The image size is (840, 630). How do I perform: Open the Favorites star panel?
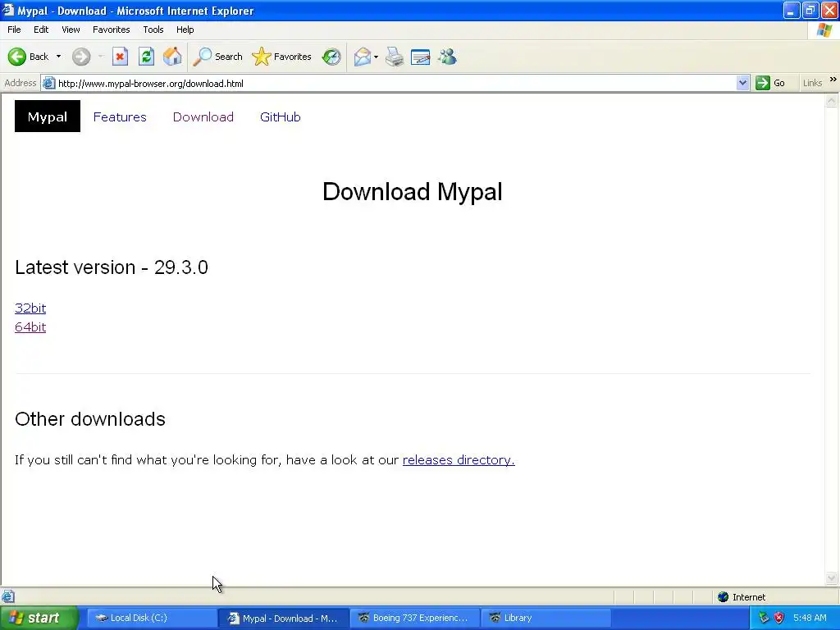(282, 57)
